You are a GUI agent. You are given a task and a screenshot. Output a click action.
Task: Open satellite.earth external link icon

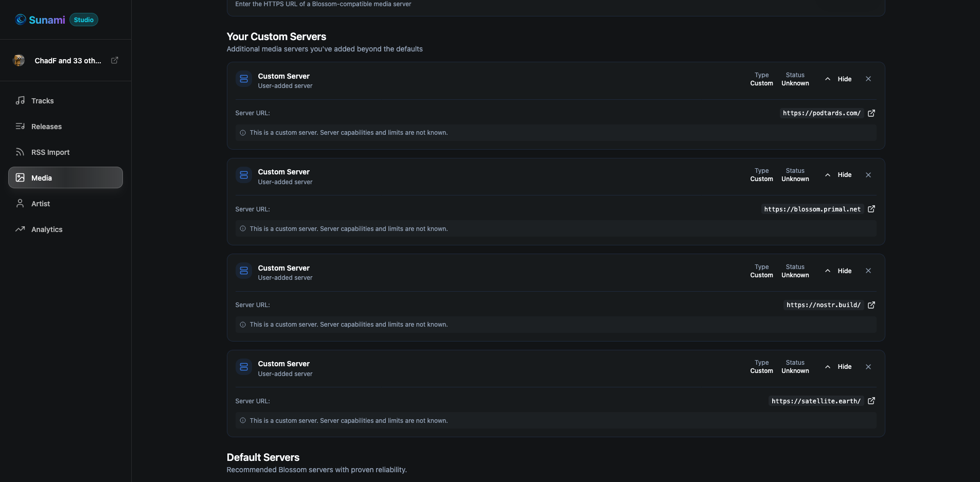pos(871,401)
